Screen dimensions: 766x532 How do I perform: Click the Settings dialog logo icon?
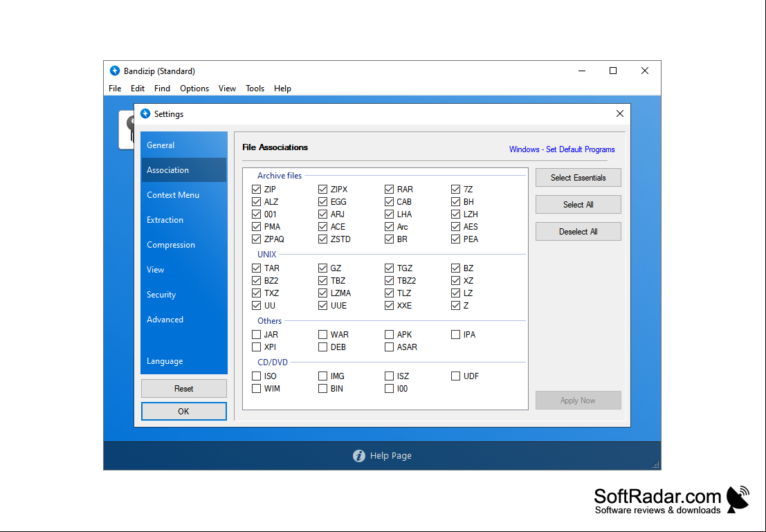tap(145, 114)
